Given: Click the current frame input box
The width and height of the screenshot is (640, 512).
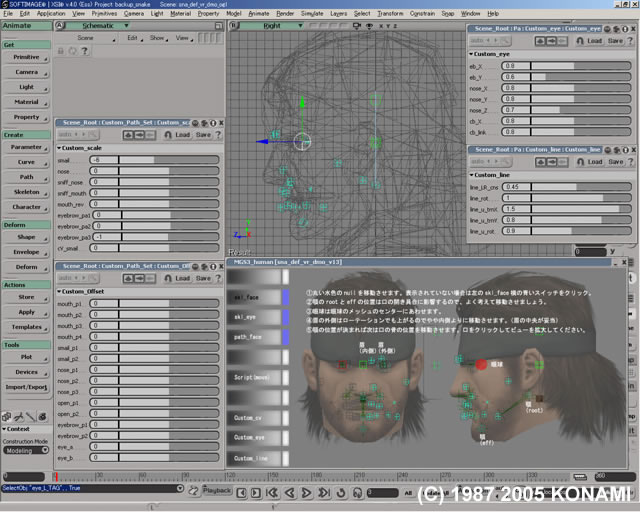Looking at the screenshot, I should pos(382,493).
